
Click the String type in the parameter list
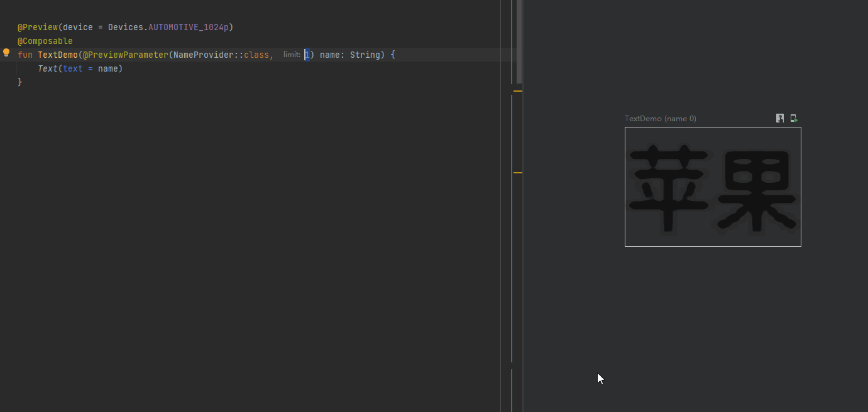pos(365,55)
